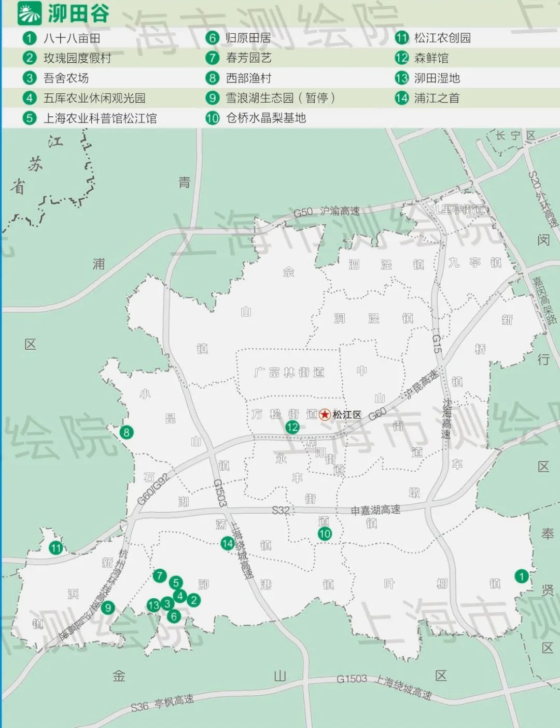Image resolution: width=560 pixels, height=728 pixels.
Task: Click the legend text 五厍农业休闲观光园
Action: click(x=94, y=98)
